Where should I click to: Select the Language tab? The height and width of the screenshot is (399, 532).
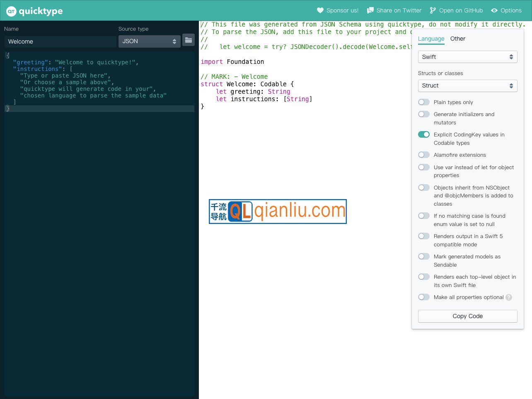pos(431,39)
